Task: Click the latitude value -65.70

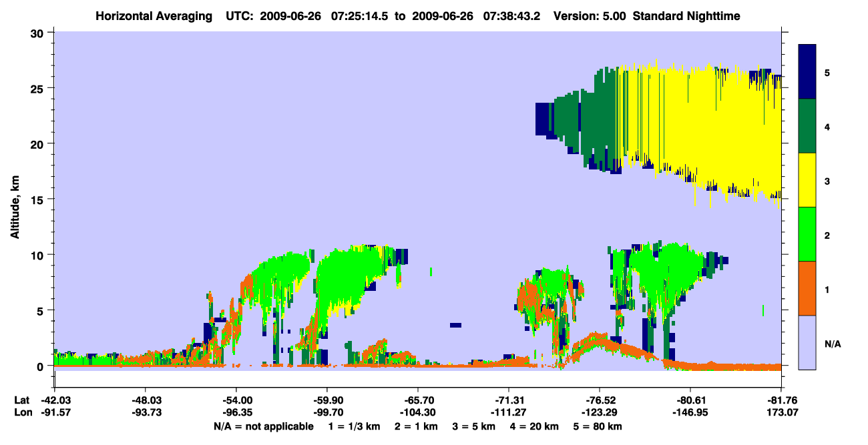Action: pyautogui.click(x=418, y=400)
